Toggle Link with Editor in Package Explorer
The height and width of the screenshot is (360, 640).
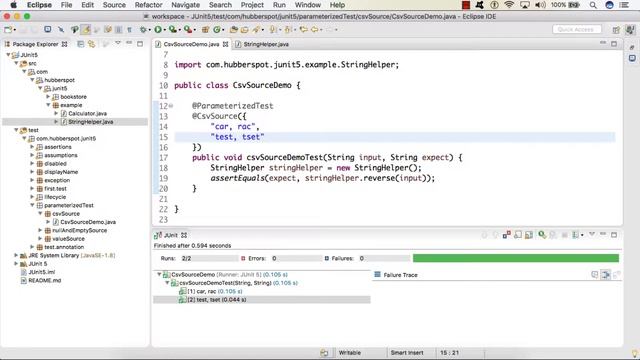click(x=91, y=44)
